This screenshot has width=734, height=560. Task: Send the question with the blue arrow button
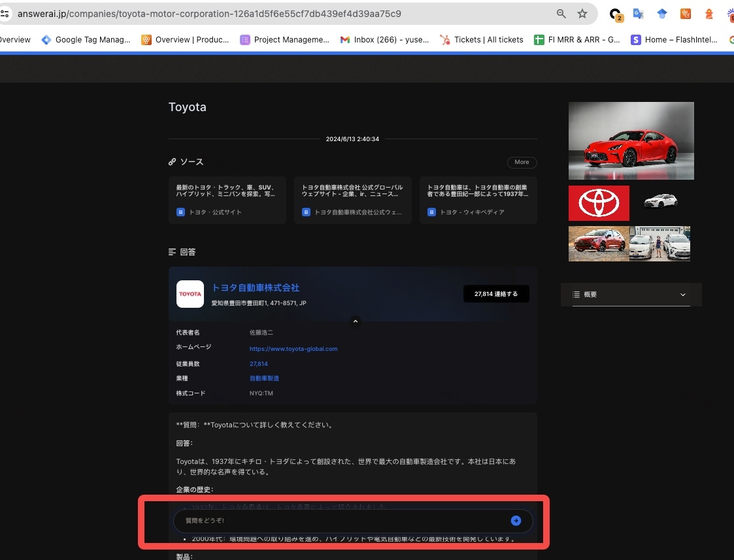pos(516,521)
